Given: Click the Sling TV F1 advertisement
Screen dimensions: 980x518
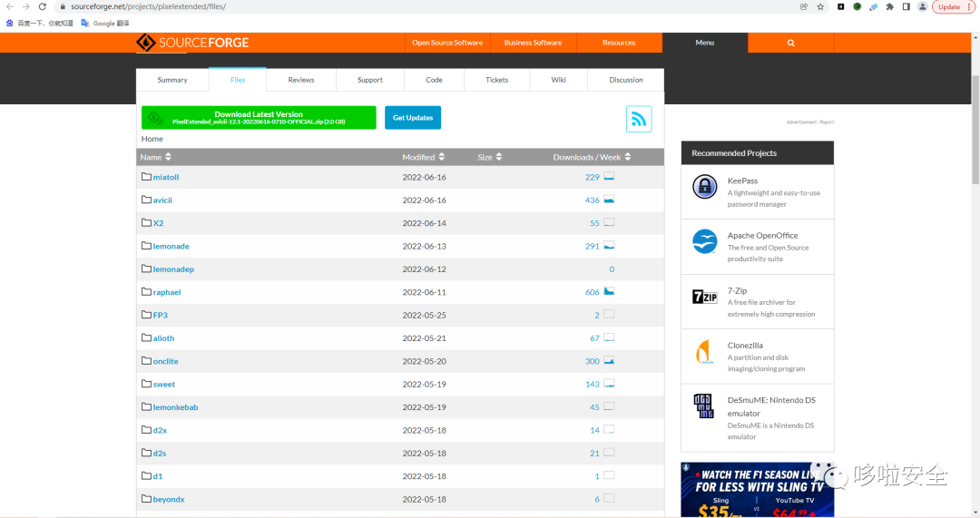Looking at the screenshot, I should (758, 490).
